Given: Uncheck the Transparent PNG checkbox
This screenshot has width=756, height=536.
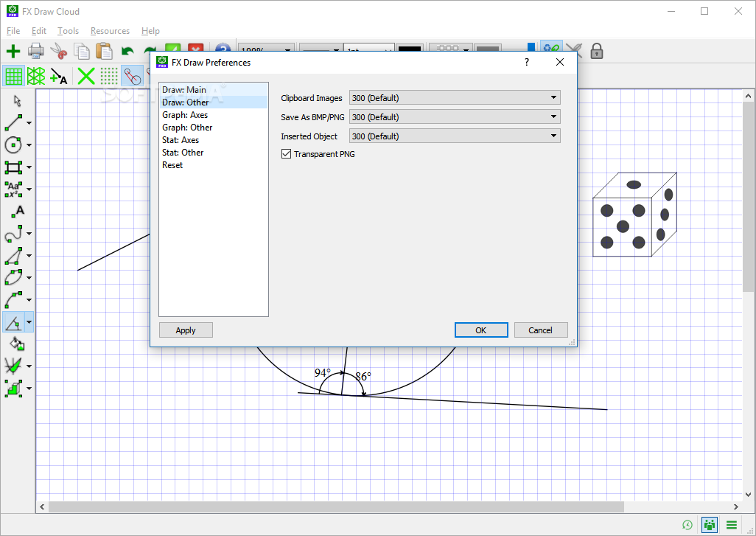Looking at the screenshot, I should [x=287, y=154].
